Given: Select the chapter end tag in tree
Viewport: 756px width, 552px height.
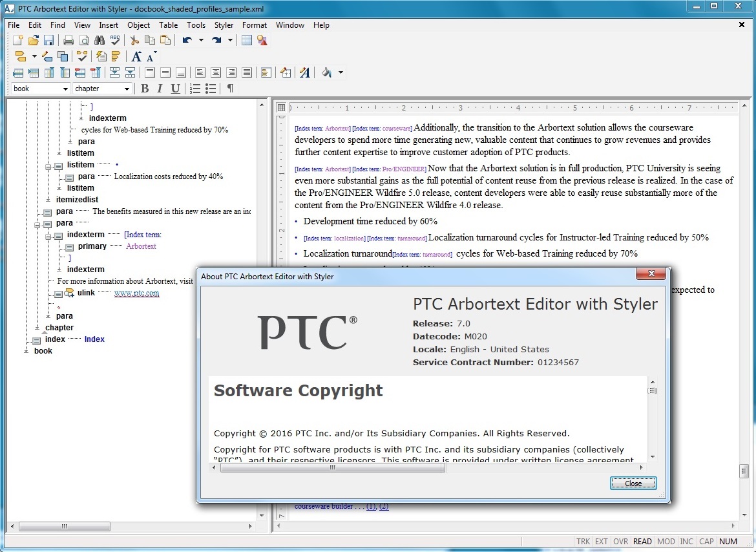Looking at the screenshot, I should click(x=59, y=328).
